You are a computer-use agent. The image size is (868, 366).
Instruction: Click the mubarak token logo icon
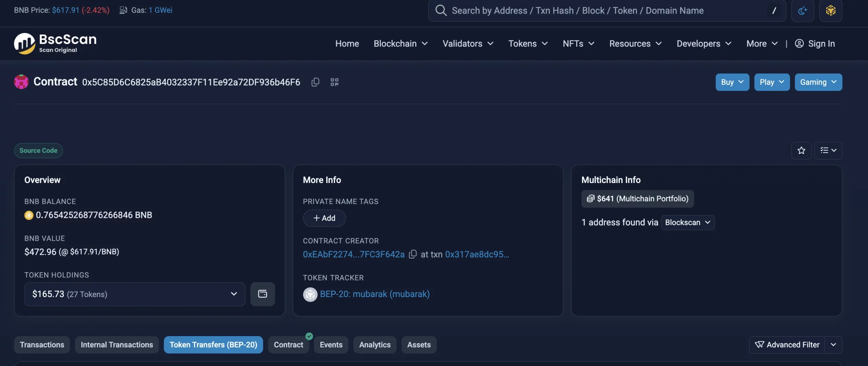pos(310,294)
